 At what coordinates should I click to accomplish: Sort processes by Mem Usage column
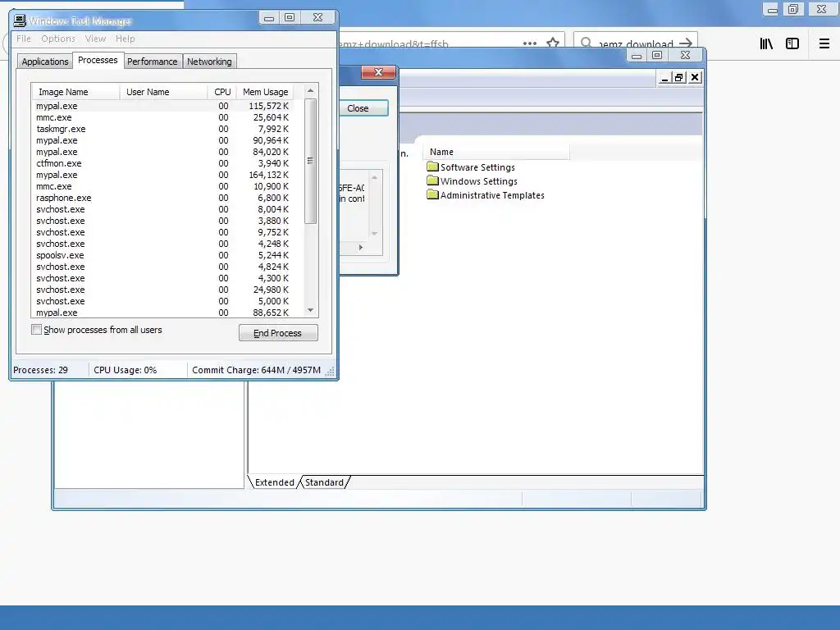(265, 92)
